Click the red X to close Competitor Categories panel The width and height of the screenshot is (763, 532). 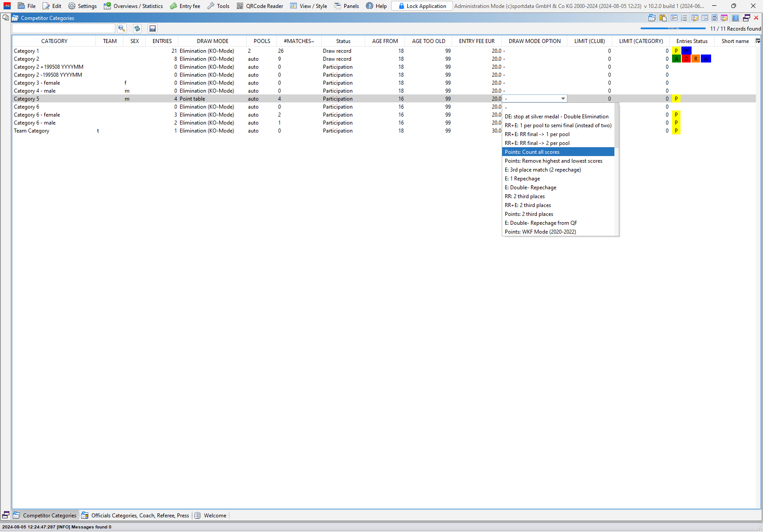coord(756,18)
